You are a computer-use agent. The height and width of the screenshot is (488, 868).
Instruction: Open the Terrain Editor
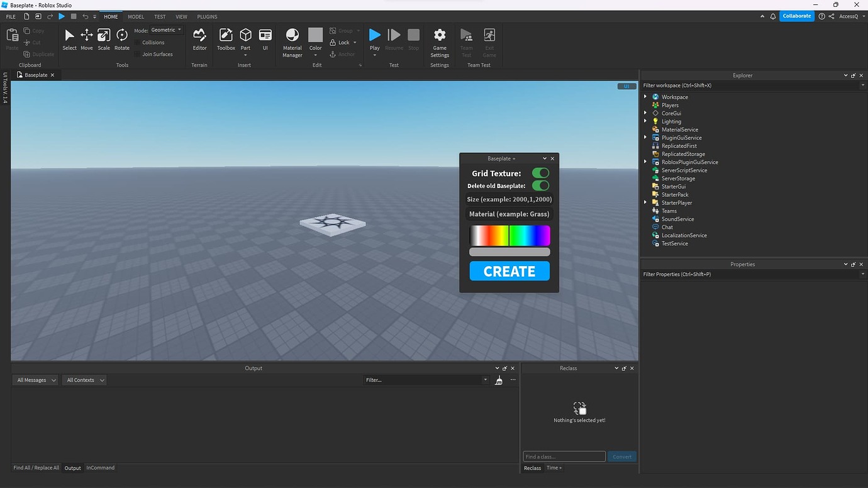click(199, 38)
